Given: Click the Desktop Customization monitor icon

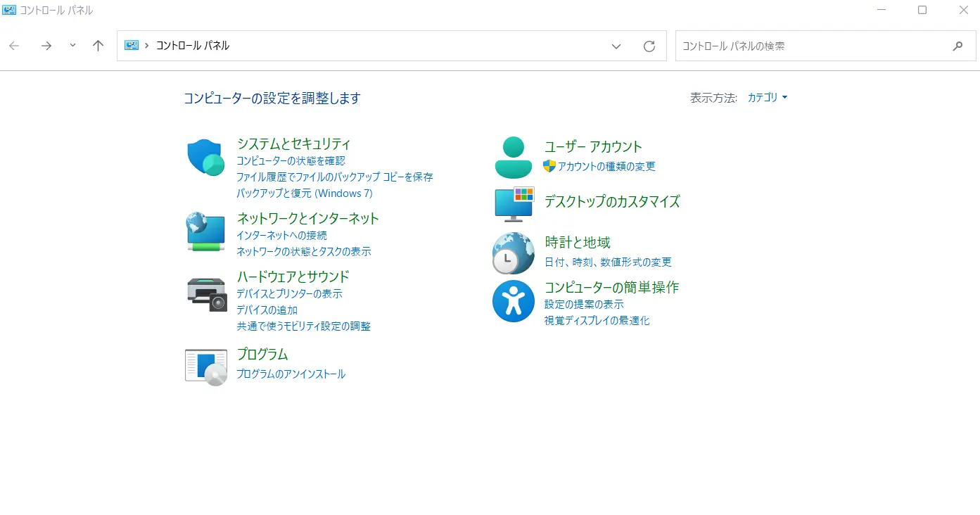Looking at the screenshot, I should pos(514,203).
